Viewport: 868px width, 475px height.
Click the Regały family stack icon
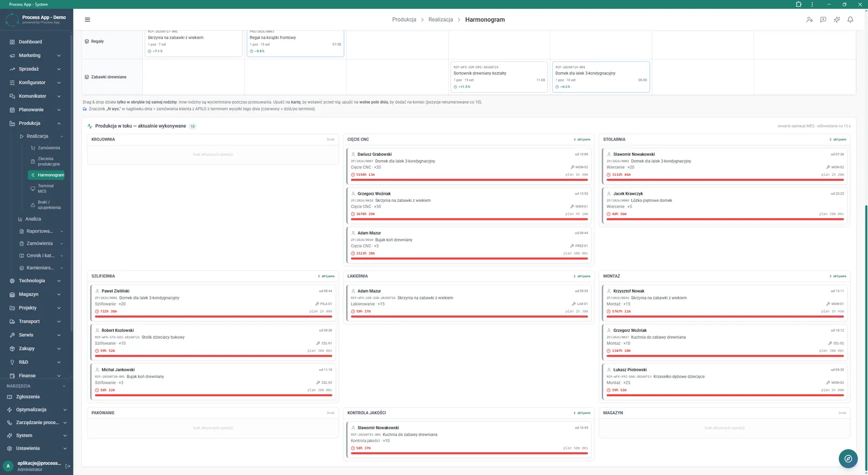87,41
